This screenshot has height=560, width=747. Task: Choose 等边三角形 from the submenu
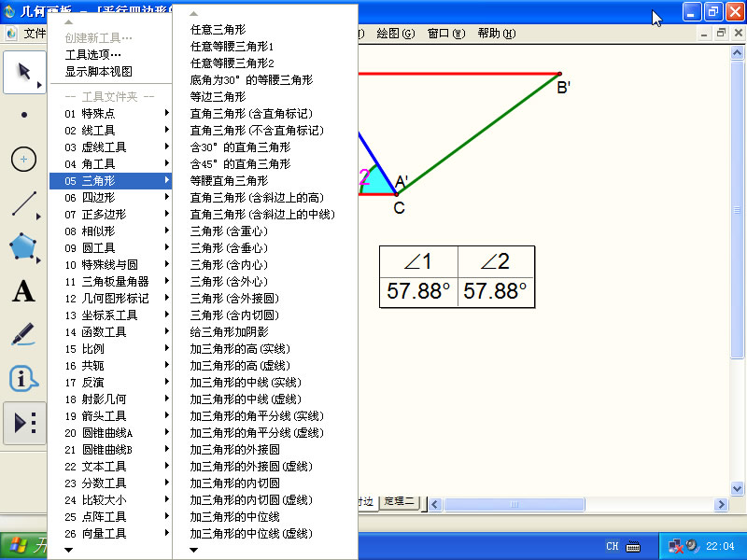tap(218, 97)
